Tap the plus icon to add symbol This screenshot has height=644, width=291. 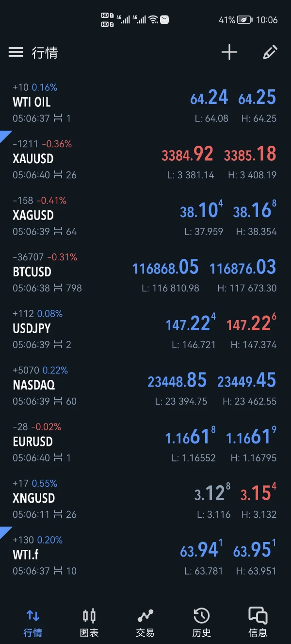(x=229, y=52)
